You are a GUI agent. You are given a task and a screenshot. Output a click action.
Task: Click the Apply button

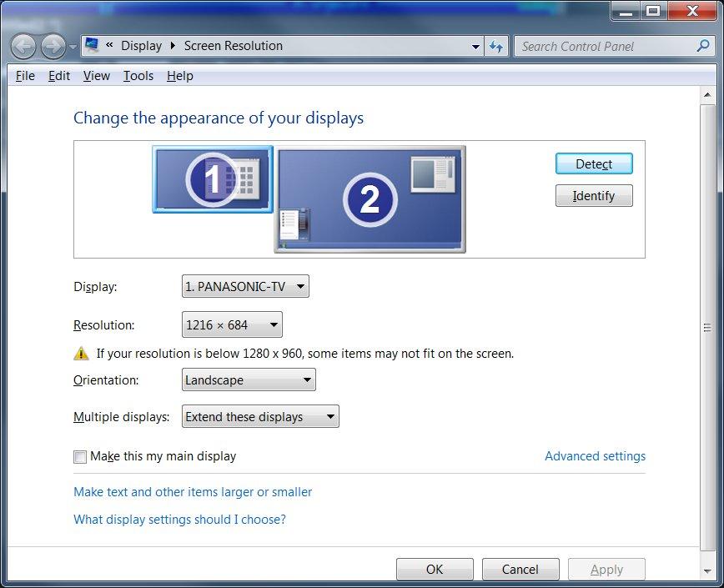(x=606, y=569)
